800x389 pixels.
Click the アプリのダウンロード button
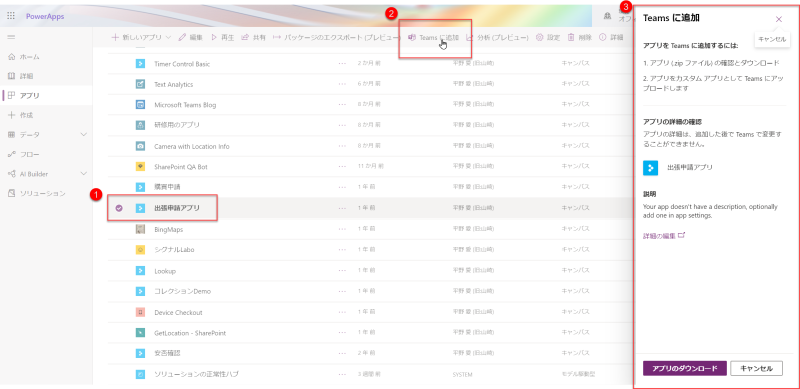click(x=685, y=369)
